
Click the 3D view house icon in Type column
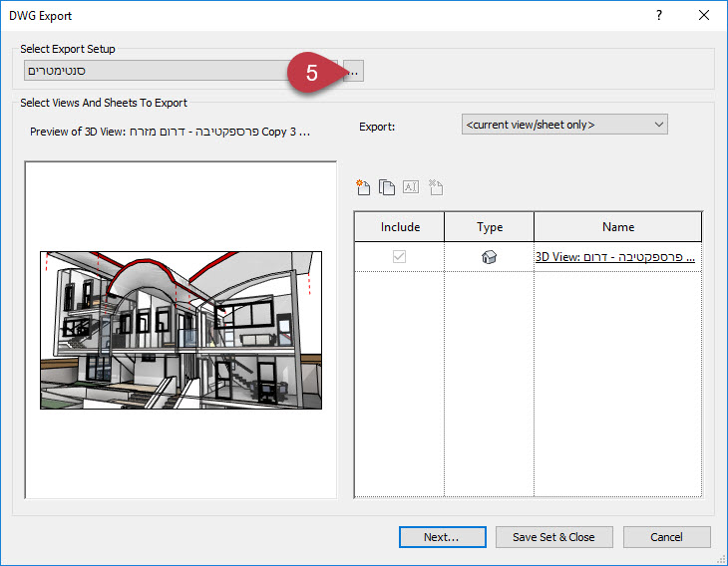click(x=489, y=257)
